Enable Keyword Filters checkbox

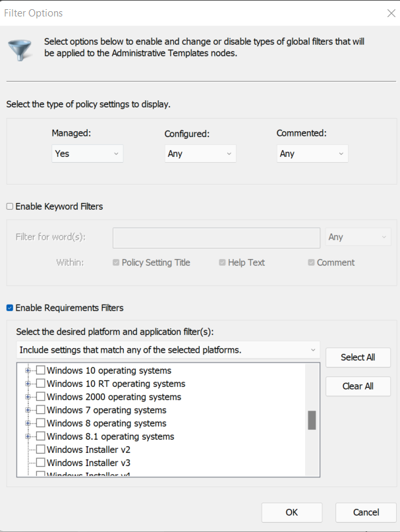[10, 206]
